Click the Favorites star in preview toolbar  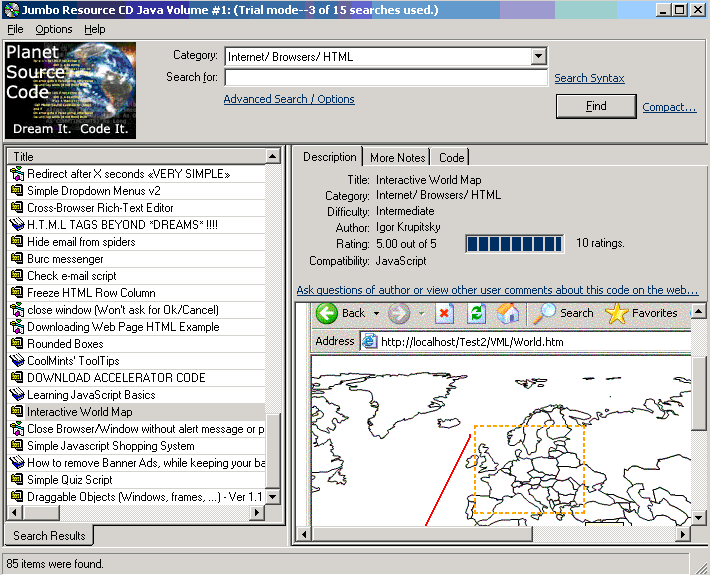[617, 313]
